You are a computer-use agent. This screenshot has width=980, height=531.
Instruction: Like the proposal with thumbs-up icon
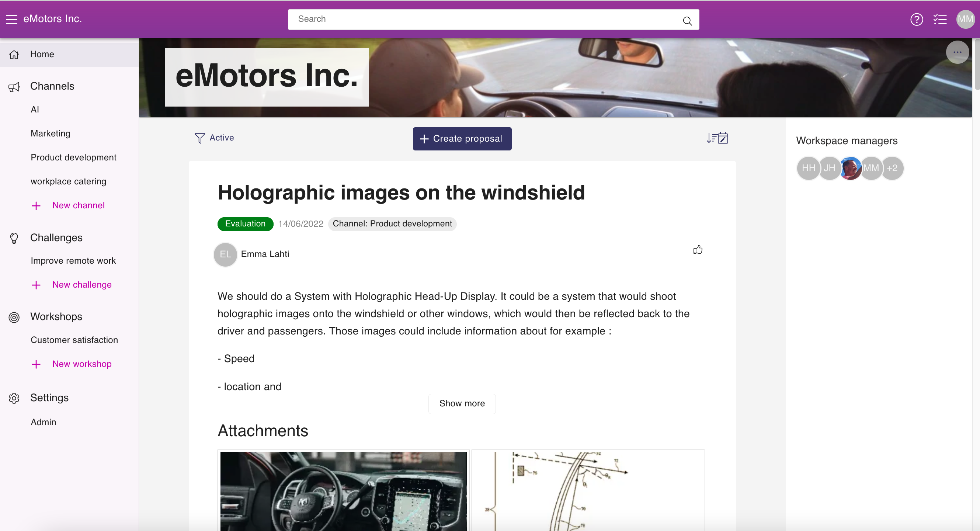coord(698,250)
